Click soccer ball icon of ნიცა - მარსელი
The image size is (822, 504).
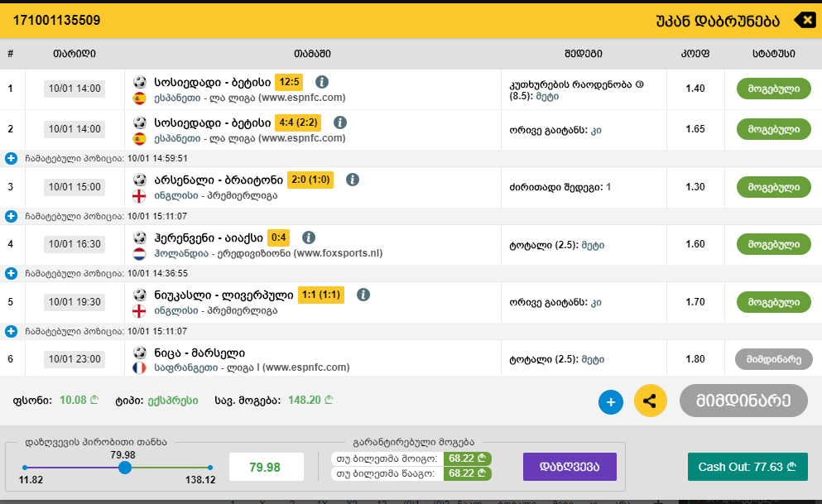coord(139,352)
